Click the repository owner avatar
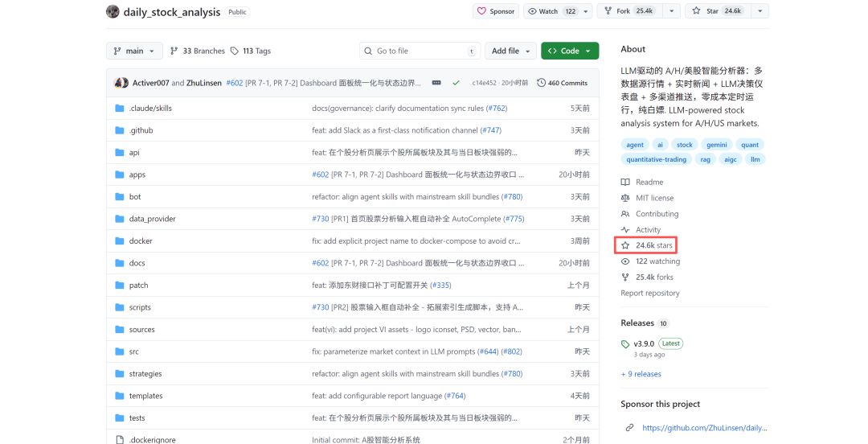This screenshot has width=868, height=444. (113, 11)
